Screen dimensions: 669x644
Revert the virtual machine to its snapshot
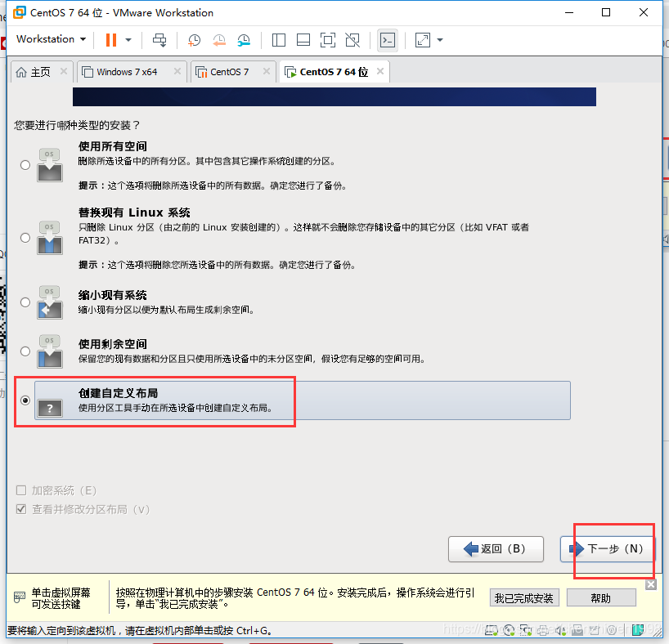219,40
